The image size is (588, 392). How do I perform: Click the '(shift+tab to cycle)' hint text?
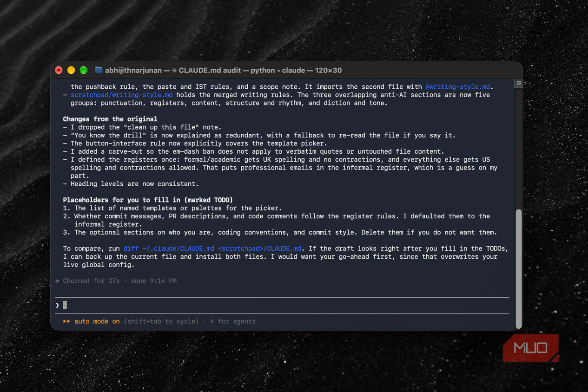[x=161, y=321]
